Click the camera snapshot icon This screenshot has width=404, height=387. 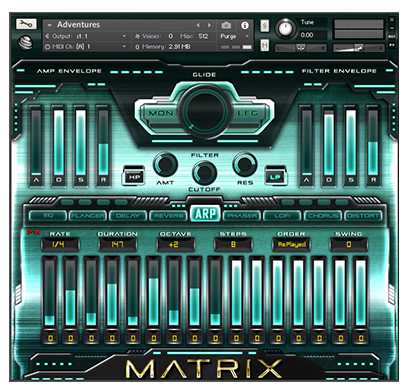226,25
